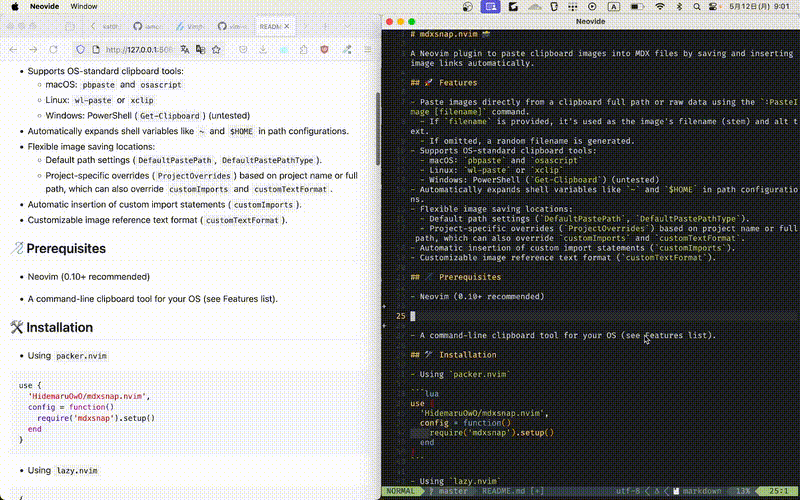Click the translate page icon in address bar
The height and width of the screenshot is (500, 800).
185,49
